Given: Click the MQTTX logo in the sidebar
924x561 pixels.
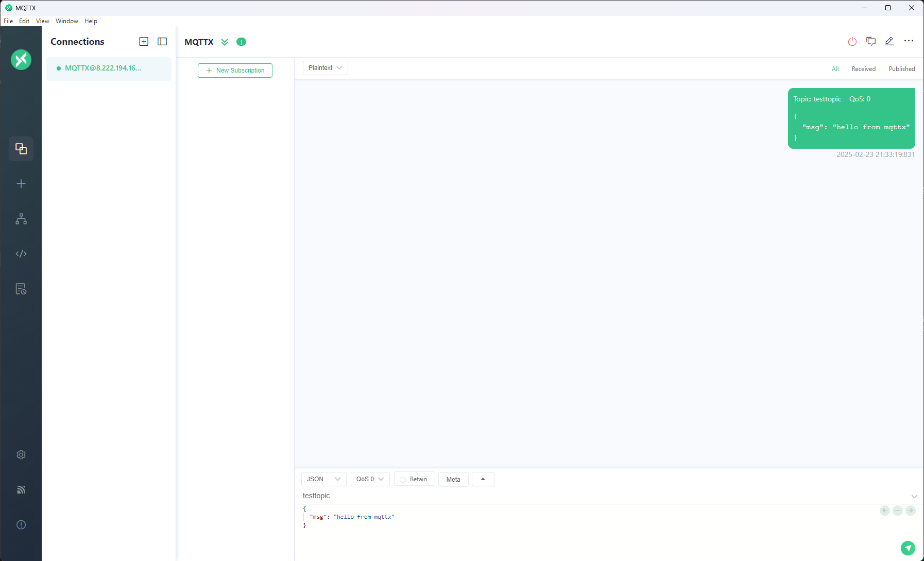Looking at the screenshot, I should pyautogui.click(x=21, y=60).
